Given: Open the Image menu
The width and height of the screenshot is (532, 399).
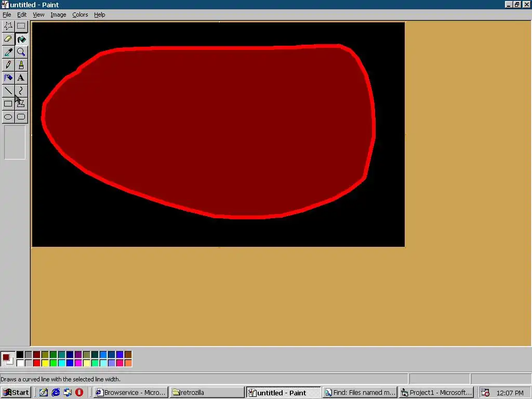Looking at the screenshot, I should click(58, 15).
